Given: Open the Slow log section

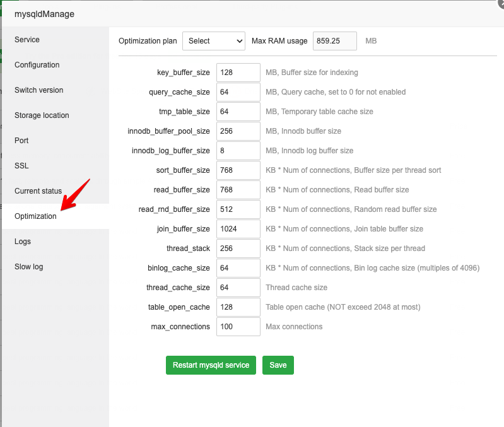Looking at the screenshot, I should tap(29, 267).
